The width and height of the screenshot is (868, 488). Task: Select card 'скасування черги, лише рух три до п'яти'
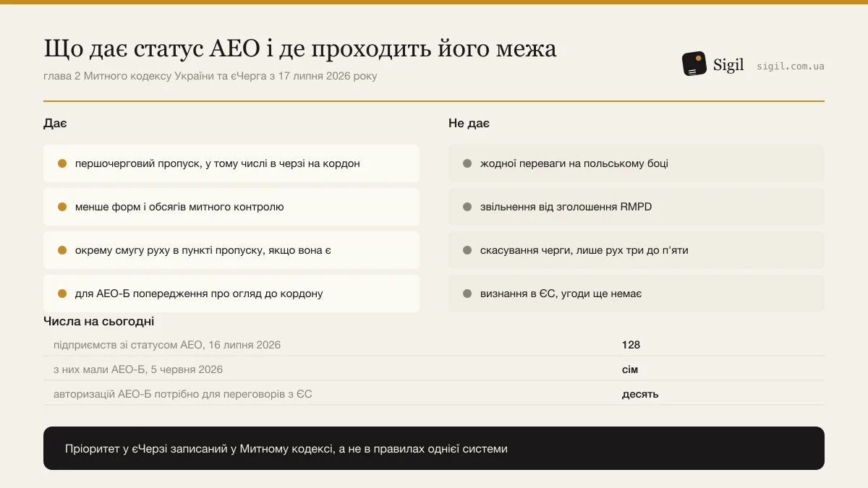click(637, 250)
